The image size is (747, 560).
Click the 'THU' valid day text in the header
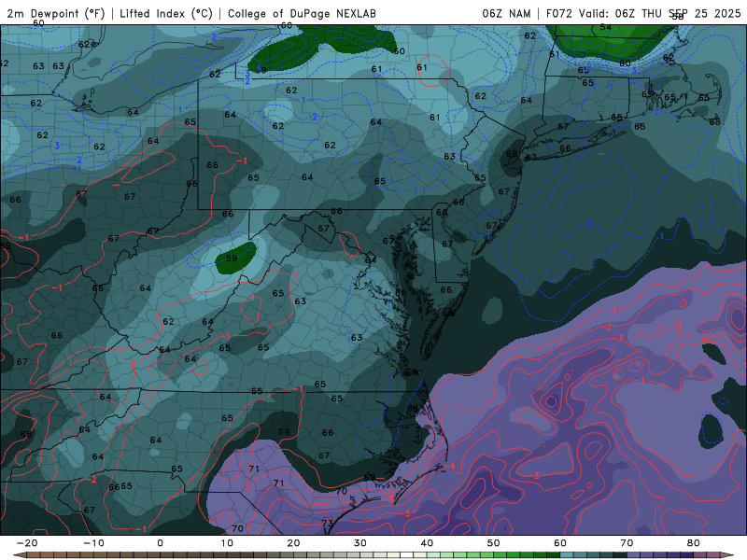pyautogui.click(x=652, y=13)
